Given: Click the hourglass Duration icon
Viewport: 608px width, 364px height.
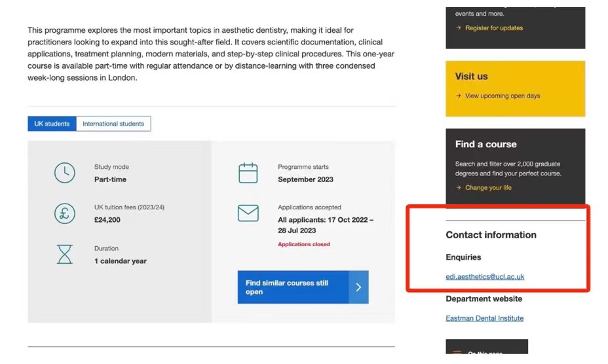Looking at the screenshot, I should coord(64,254).
